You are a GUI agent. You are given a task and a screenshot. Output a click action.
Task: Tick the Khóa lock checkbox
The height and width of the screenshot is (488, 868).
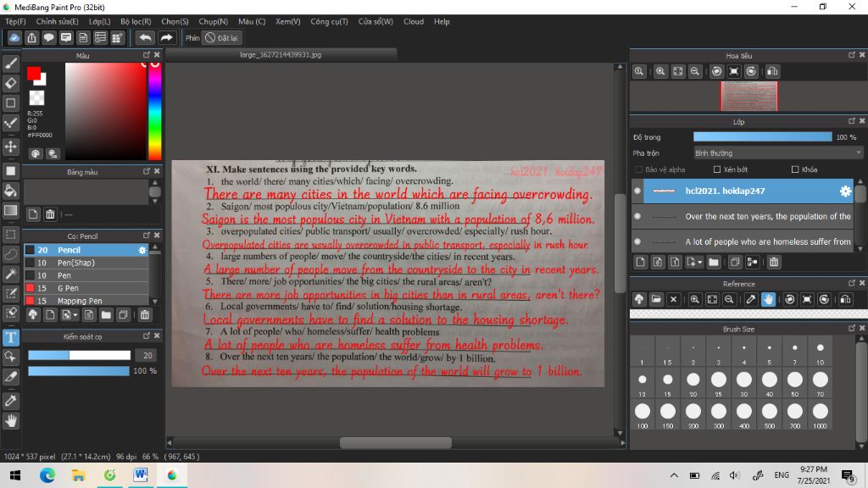tap(794, 169)
